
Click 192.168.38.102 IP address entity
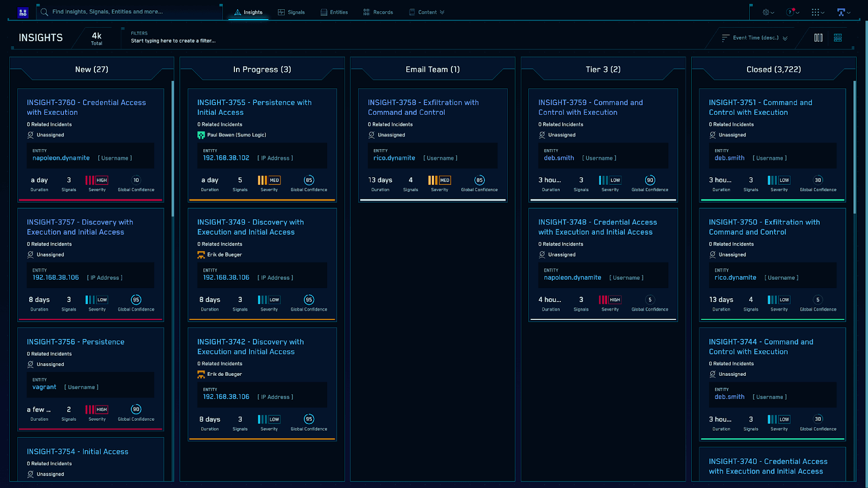pos(226,158)
